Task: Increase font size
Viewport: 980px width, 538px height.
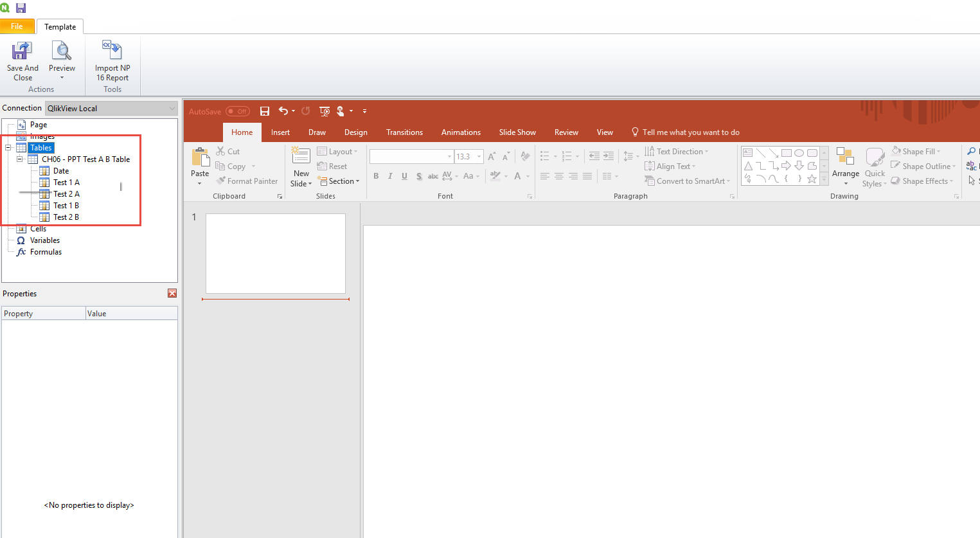Action: pyautogui.click(x=492, y=156)
